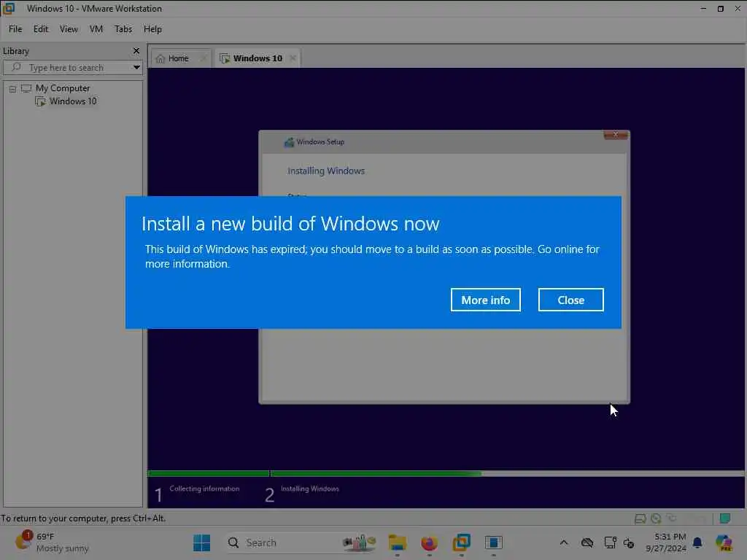Click the network adapter status icon
Viewport: 747px width, 560px height.
(672, 518)
